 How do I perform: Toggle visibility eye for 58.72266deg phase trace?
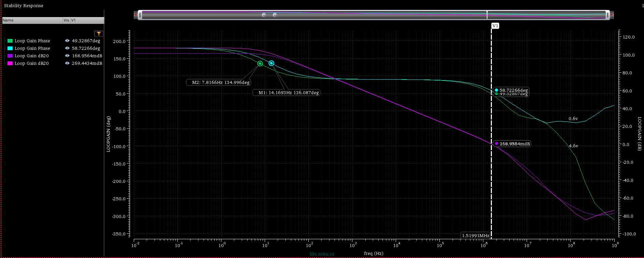click(x=67, y=48)
